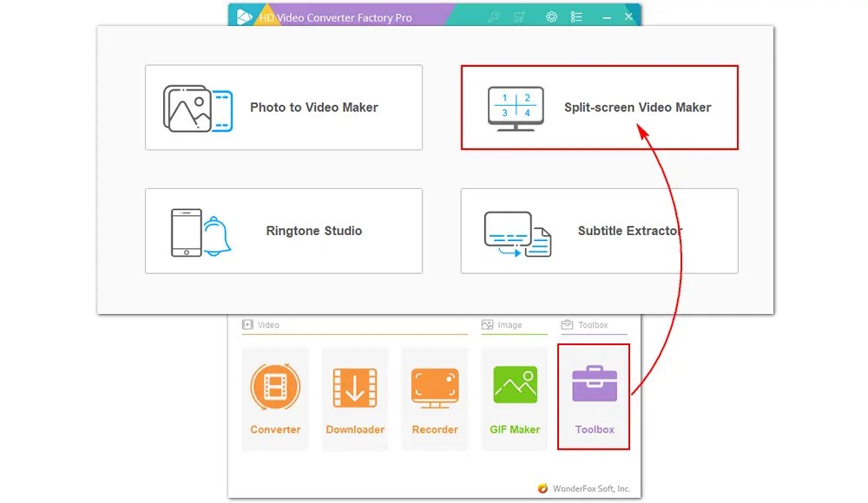Open settings gear in title bar
This screenshot has height=503, width=868.
(x=551, y=16)
